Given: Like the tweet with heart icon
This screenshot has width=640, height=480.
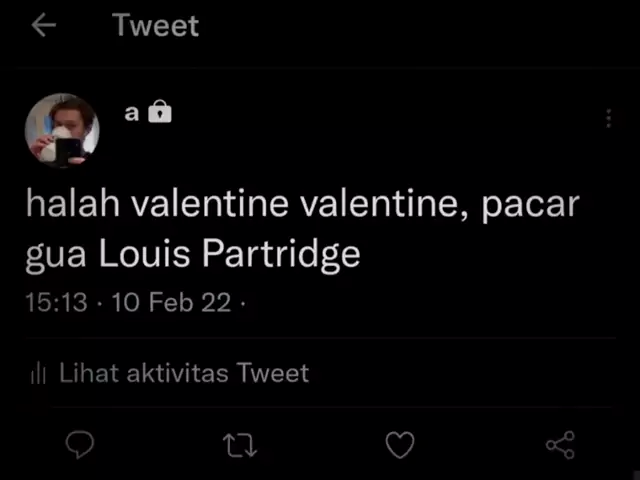Looking at the screenshot, I should pyautogui.click(x=400, y=445).
